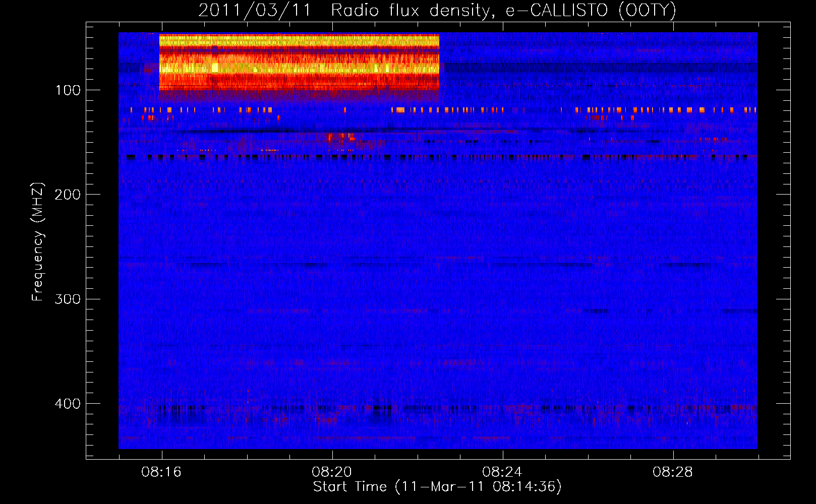
Task: Click the 08:20 time tick label
Action: coord(332,472)
